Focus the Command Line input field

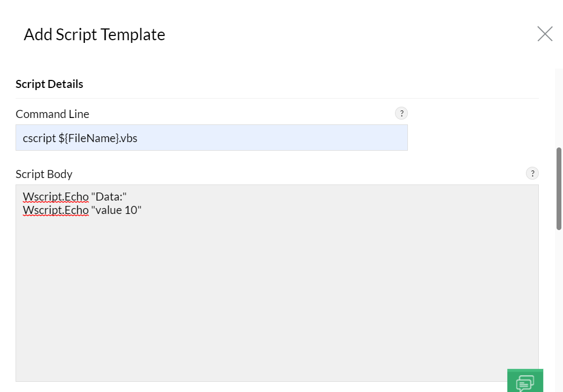(x=268, y=138)
